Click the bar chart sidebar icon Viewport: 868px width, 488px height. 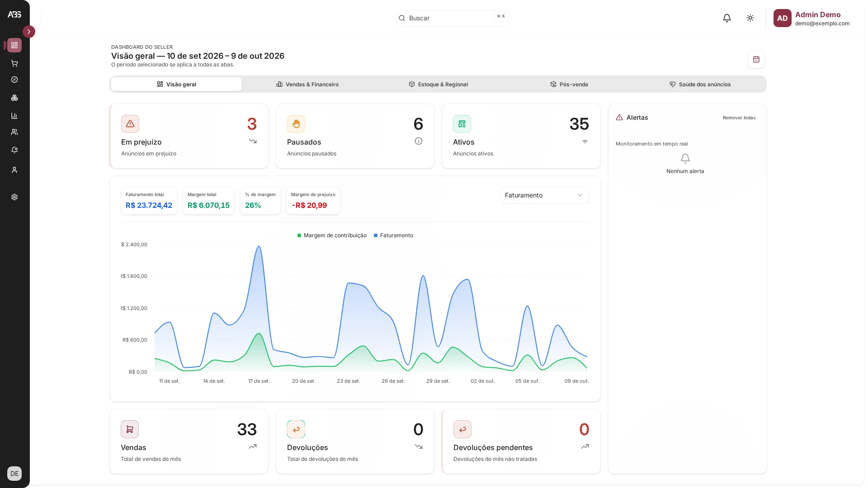click(14, 116)
